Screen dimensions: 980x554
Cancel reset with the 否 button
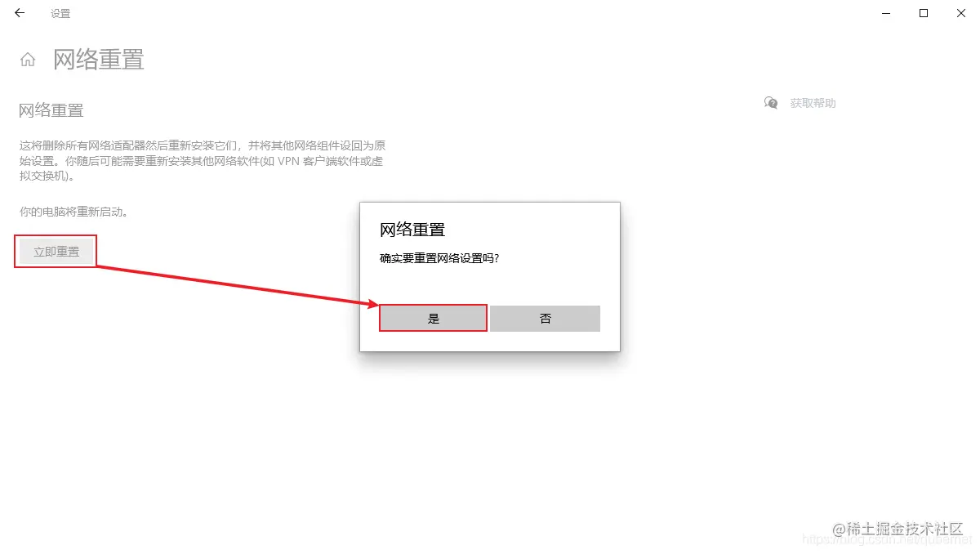pyautogui.click(x=546, y=319)
